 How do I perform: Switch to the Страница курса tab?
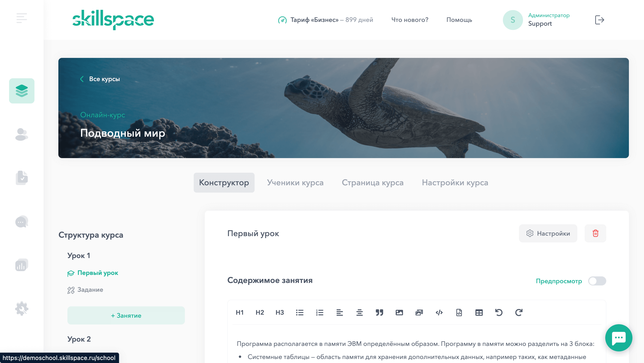(x=373, y=183)
